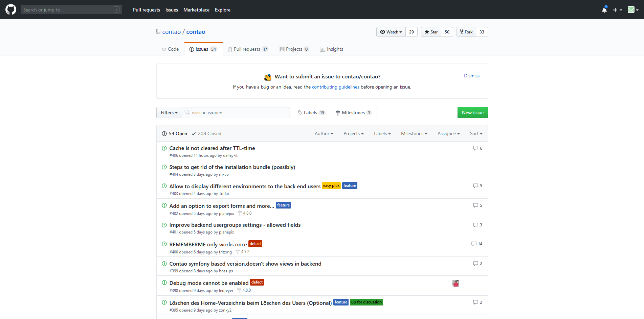View the 50 stargazers count
The height and width of the screenshot is (319, 644).
447,32
